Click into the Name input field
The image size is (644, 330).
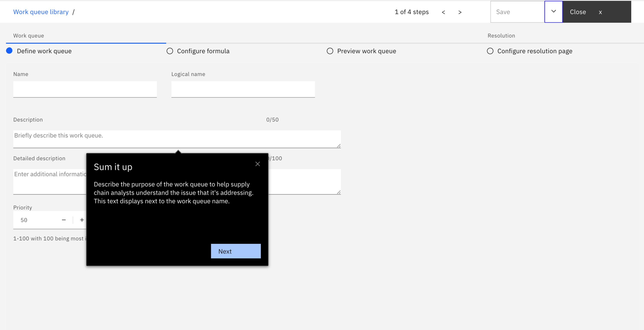point(85,89)
